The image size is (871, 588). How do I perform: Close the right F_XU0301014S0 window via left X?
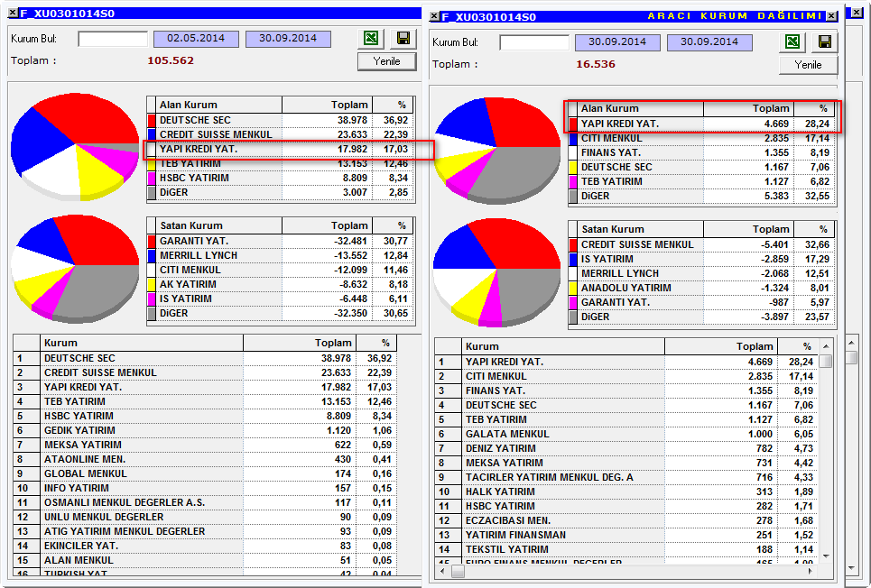point(434,16)
